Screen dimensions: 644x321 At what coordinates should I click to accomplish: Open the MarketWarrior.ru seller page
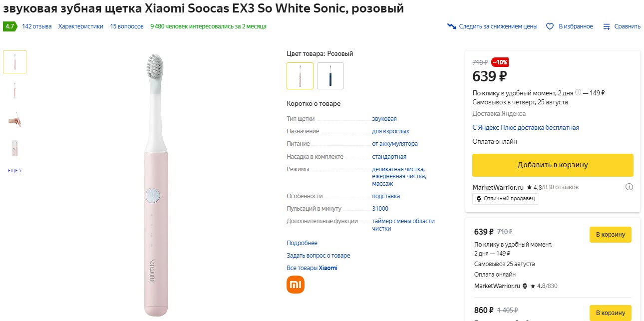(x=500, y=187)
